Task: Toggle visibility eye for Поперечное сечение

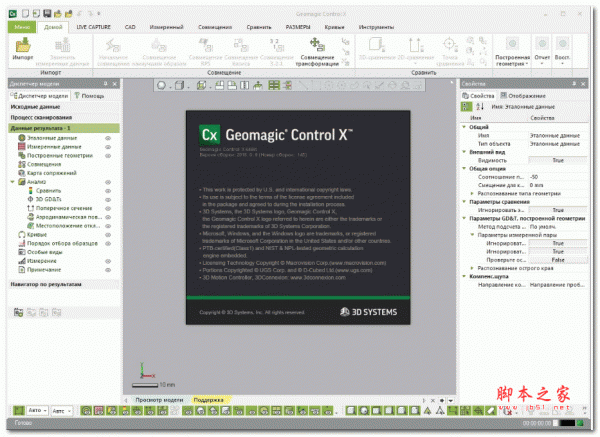Action: point(108,209)
